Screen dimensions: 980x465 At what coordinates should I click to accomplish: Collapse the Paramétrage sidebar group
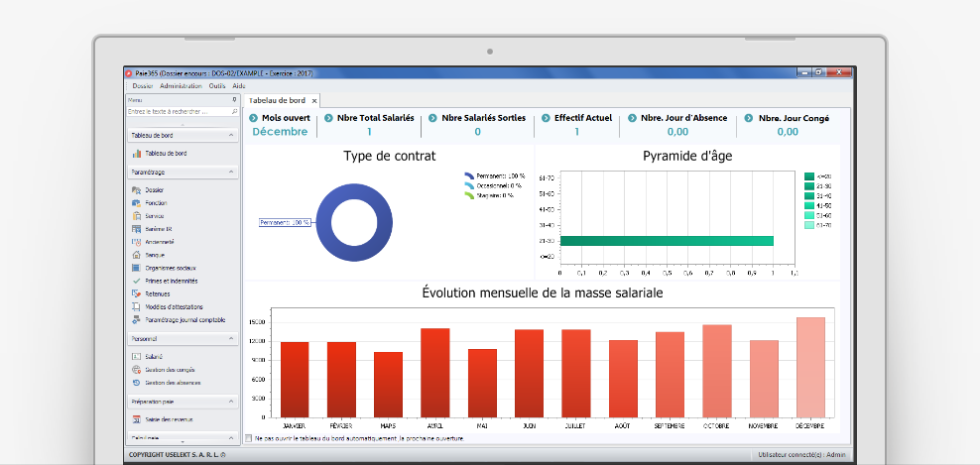(231, 172)
